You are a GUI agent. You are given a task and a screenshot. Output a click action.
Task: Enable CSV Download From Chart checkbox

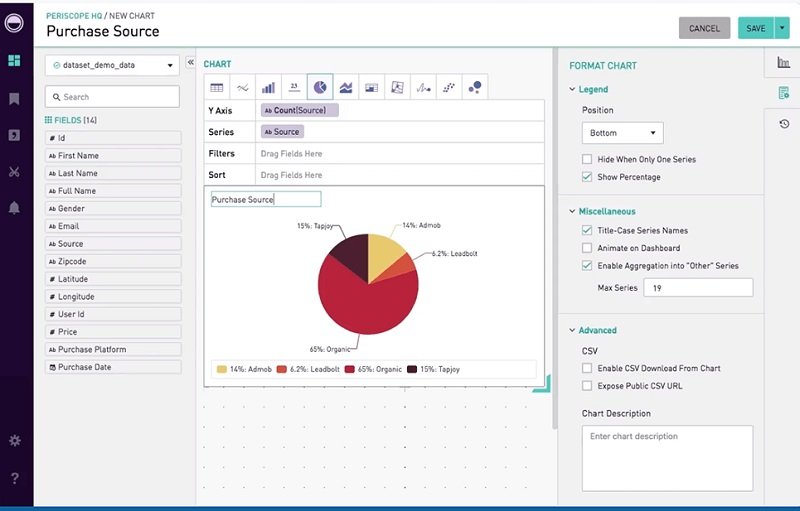coord(587,368)
